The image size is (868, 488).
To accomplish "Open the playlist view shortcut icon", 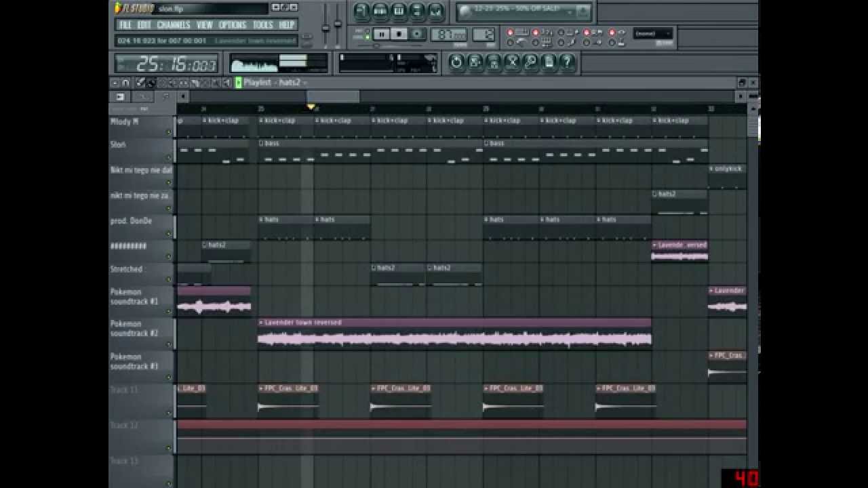I will 361,10.
